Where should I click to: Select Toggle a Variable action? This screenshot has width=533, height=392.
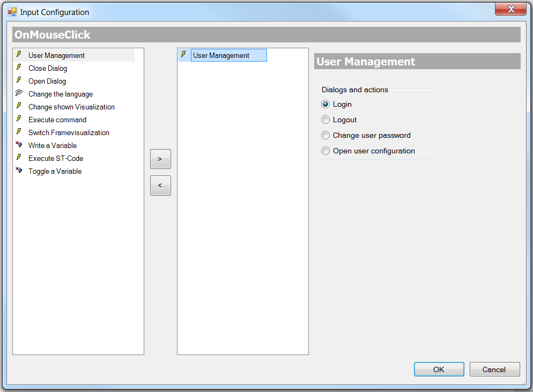(55, 172)
